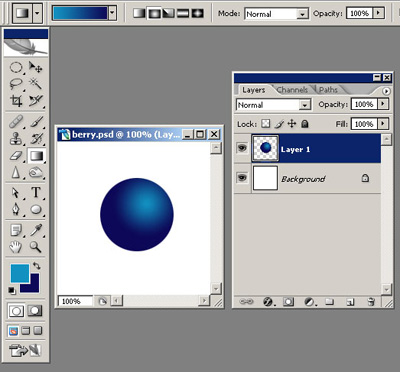Choose Reflected Gradient style
Image resolution: width=400 pixels, height=372 pixels.
[x=183, y=13]
